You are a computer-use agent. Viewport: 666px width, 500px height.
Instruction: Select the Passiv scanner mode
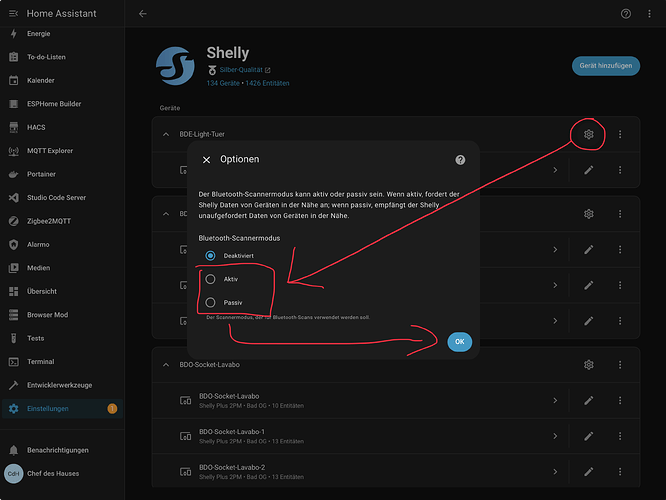[210, 302]
